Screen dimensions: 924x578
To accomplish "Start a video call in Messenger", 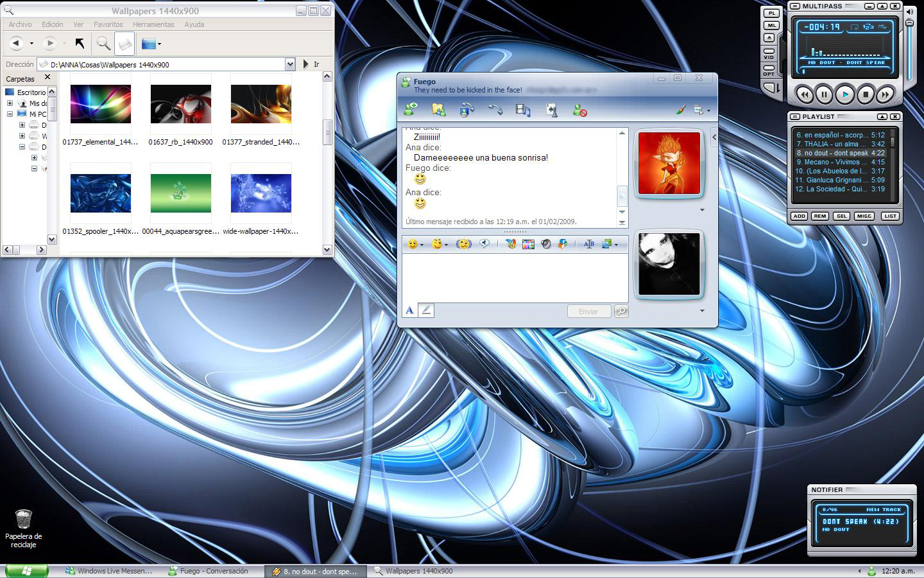I will coord(466,110).
